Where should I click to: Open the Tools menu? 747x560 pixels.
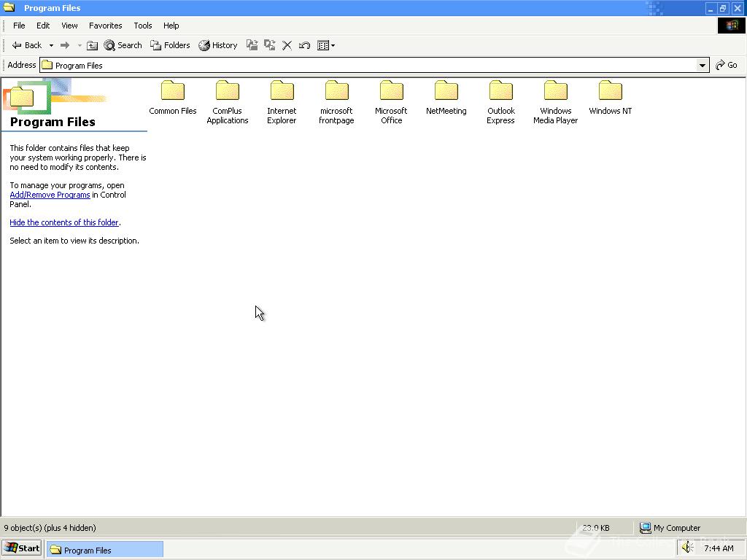(142, 26)
